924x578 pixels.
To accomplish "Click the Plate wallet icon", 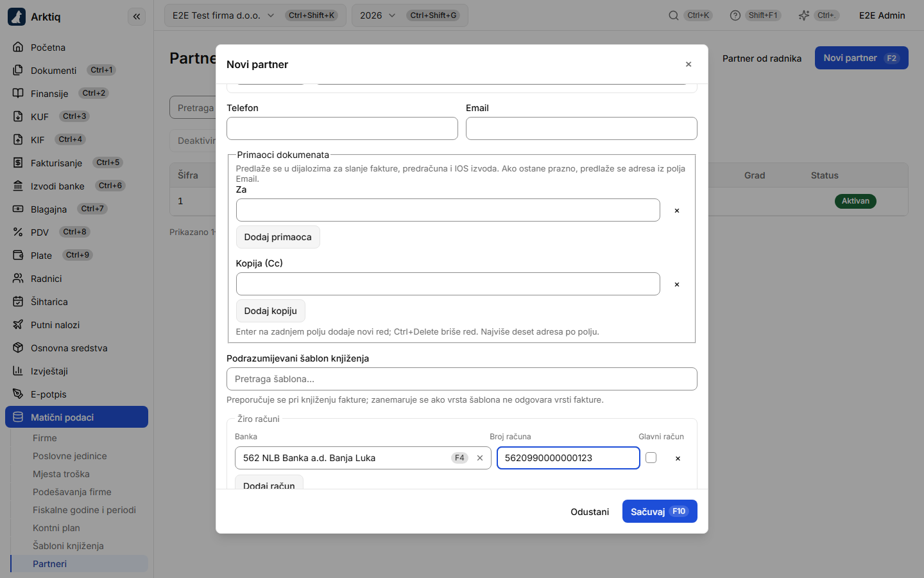I will tap(18, 256).
